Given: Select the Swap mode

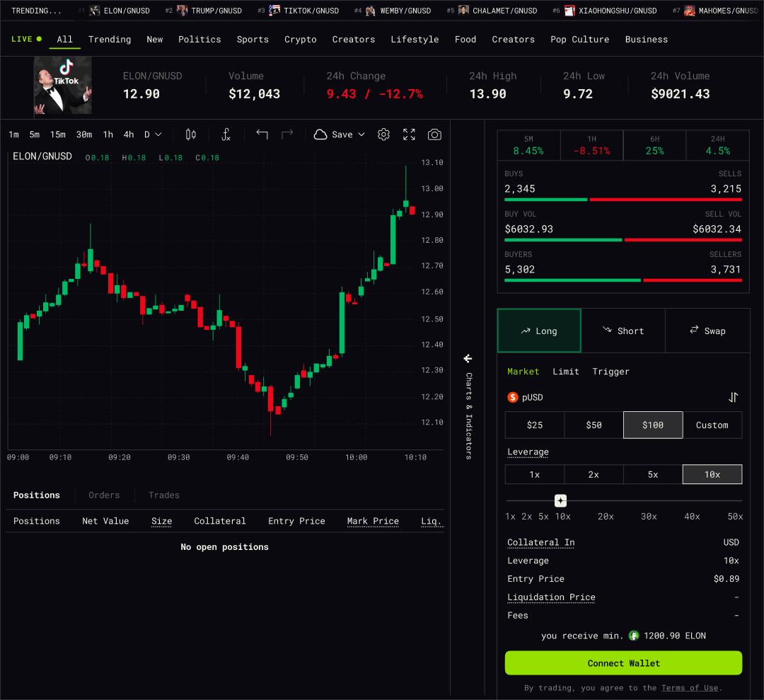Looking at the screenshot, I should [x=707, y=331].
